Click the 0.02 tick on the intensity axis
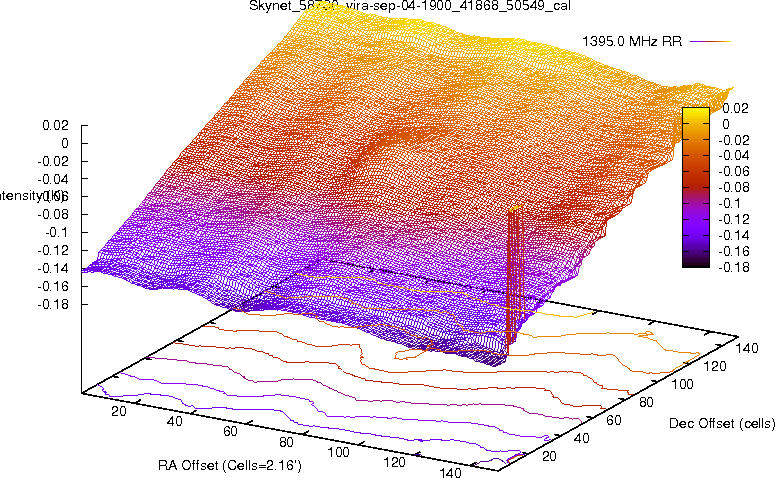This screenshot has width=775, height=478. click(x=55, y=125)
